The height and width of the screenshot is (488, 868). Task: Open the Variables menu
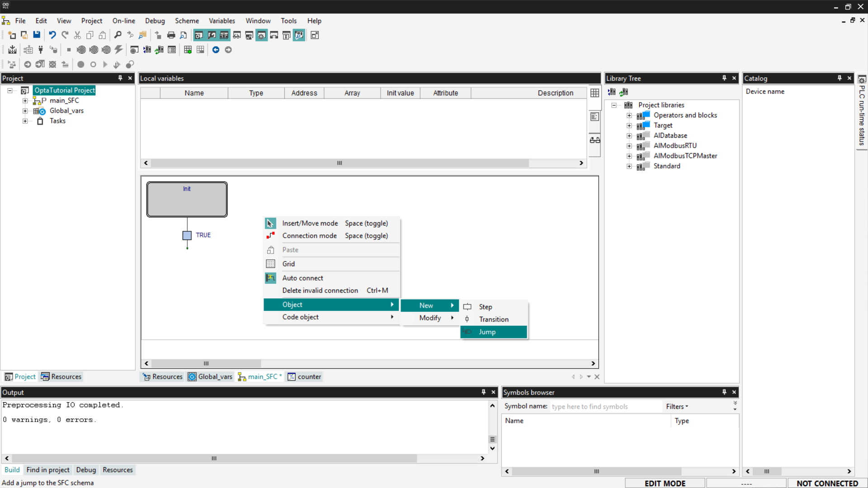222,21
